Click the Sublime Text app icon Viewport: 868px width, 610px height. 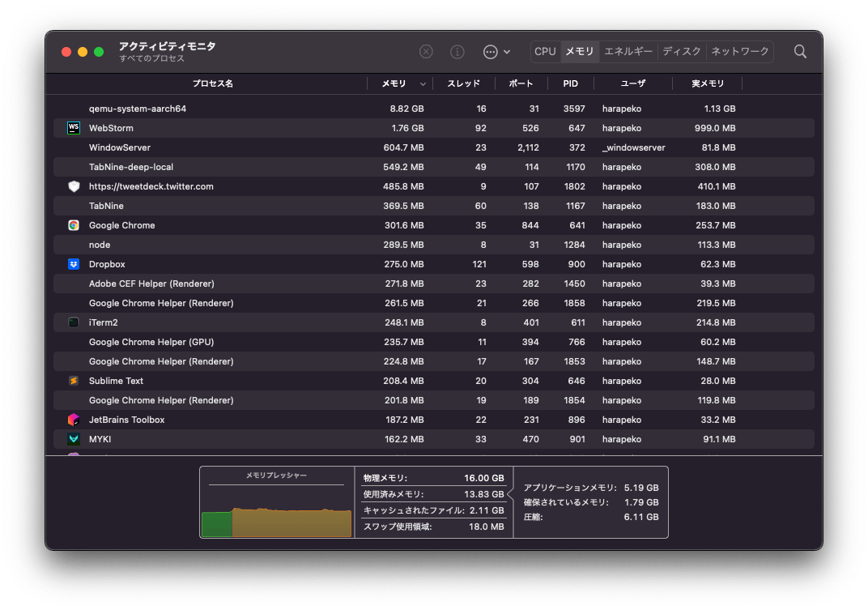coord(74,381)
